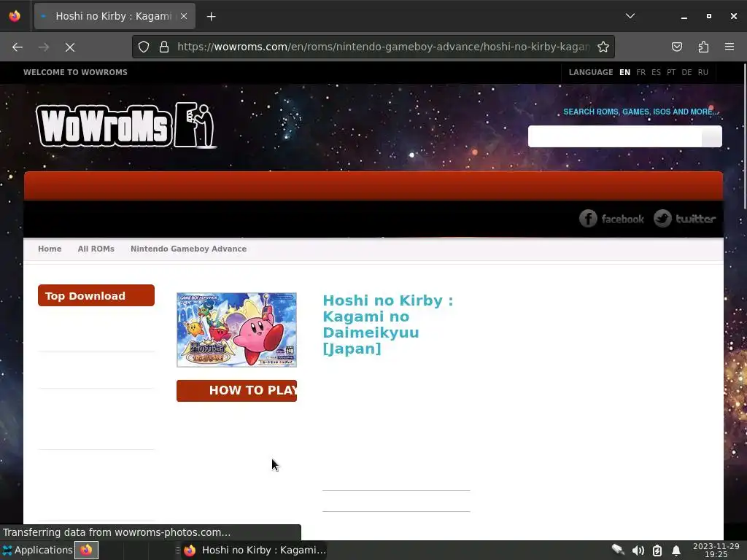Open Firefox extensions panel
This screenshot has width=747, height=560.
point(703,47)
